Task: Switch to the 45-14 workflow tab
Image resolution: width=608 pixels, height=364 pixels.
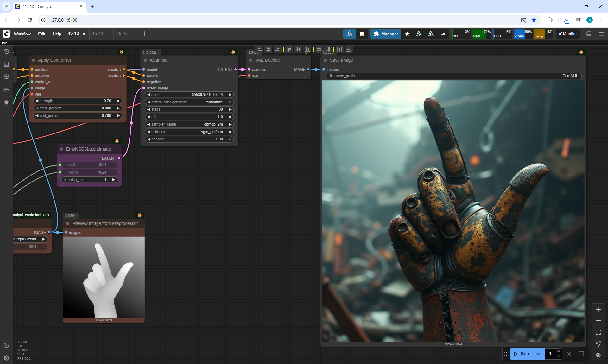Action: pyautogui.click(x=98, y=34)
